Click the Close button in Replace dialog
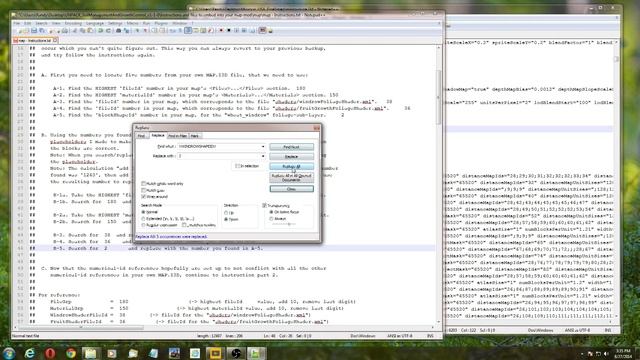This screenshot has height=360, width=640. [x=291, y=189]
